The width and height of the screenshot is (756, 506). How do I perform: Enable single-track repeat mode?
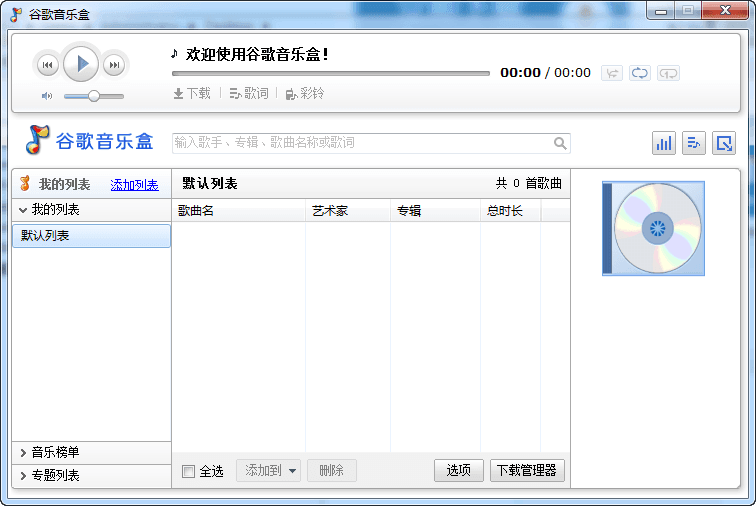668,73
